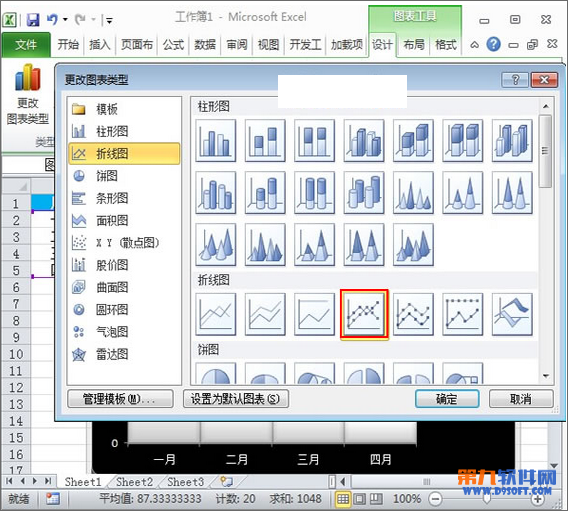Viewport: 568px width, 511px height.
Task: Open the 文件 tab
Action: coord(26,45)
